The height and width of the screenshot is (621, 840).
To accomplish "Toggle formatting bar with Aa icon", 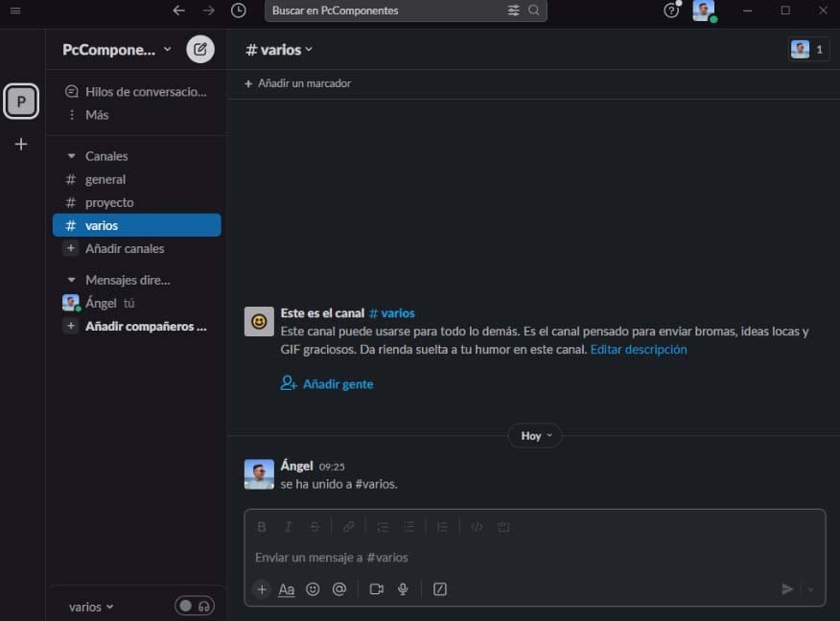I will click(287, 589).
